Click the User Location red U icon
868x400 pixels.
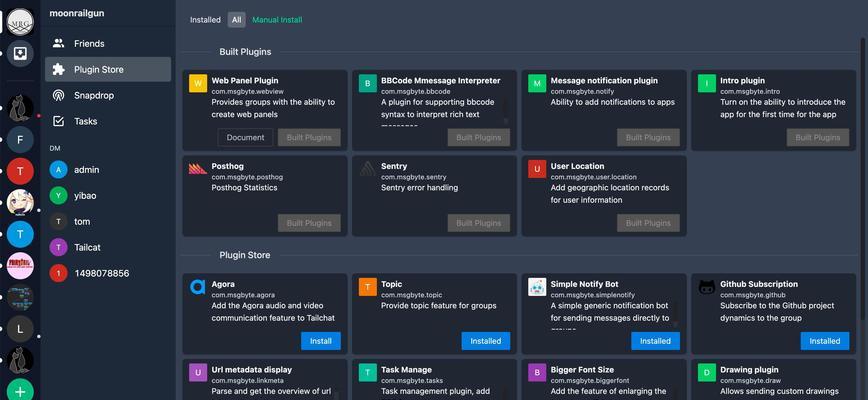(536, 169)
